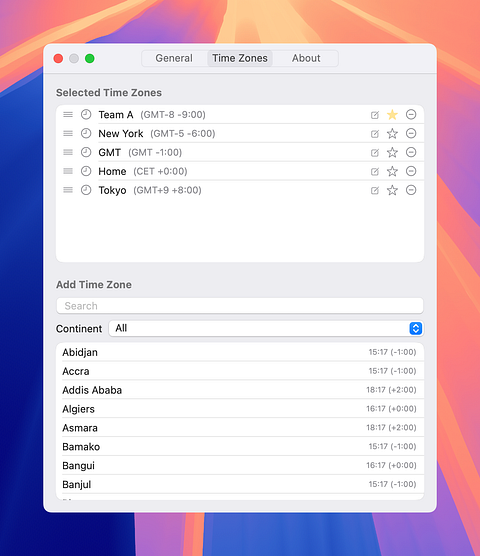Click the clock icon next to New York
Screen dimensions: 480x556
pos(86,133)
